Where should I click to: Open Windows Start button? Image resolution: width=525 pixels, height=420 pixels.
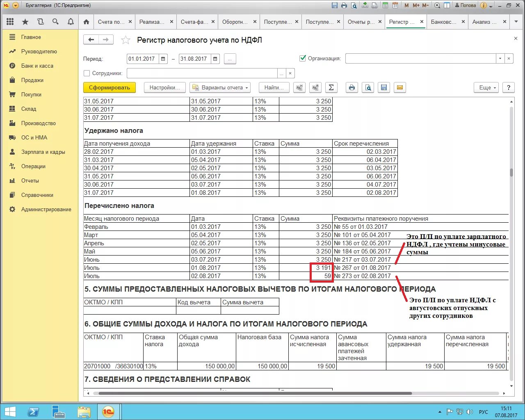point(10,412)
